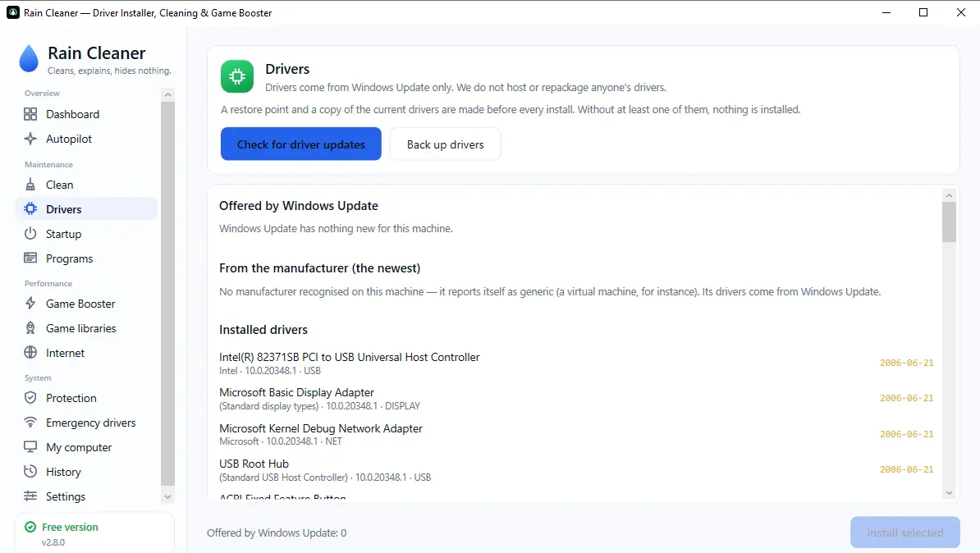Select the USB Root Hub driver
This screenshot has height=553, width=980.
click(x=576, y=470)
